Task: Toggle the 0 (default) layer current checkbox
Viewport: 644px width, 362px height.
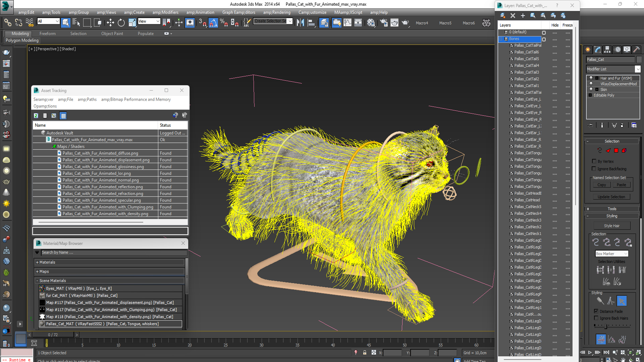Action: pos(544,33)
